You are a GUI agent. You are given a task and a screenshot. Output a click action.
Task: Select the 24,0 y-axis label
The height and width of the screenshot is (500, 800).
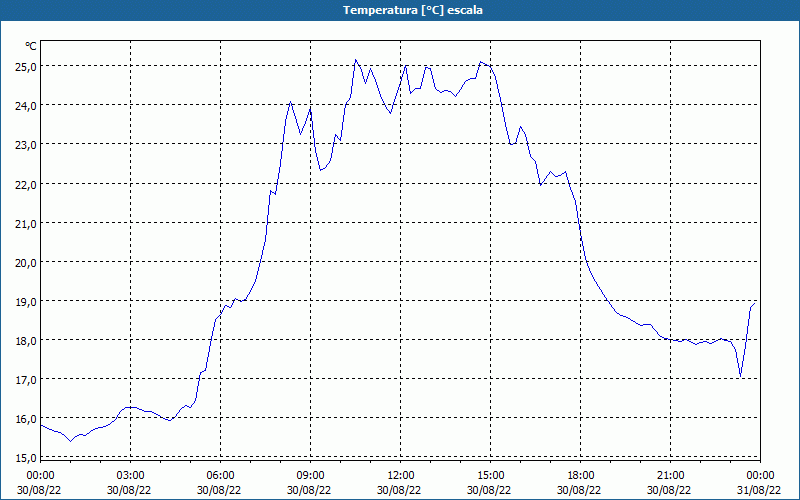click(x=26, y=106)
